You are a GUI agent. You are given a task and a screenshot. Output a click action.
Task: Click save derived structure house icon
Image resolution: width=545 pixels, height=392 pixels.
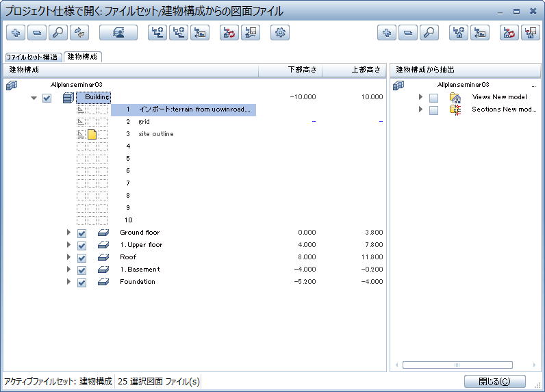(x=531, y=33)
